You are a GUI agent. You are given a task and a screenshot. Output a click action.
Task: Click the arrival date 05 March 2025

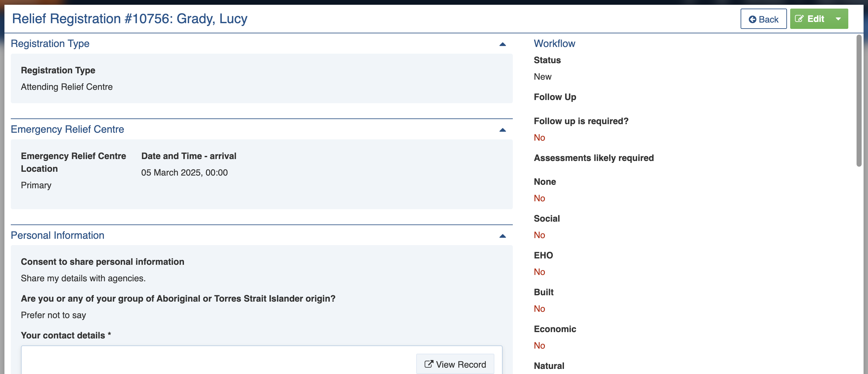coord(184,172)
